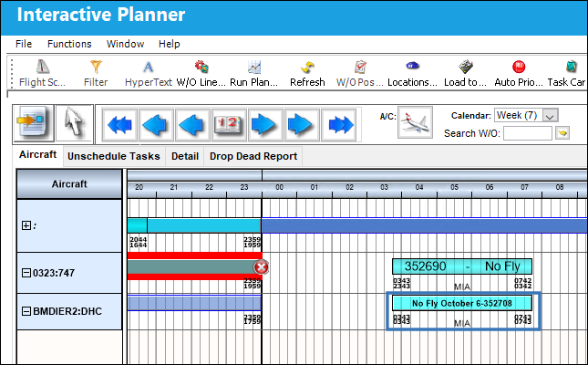Select the No Fly October 6-352708 task bar
This screenshot has height=365, width=588.
coord(462,303)
